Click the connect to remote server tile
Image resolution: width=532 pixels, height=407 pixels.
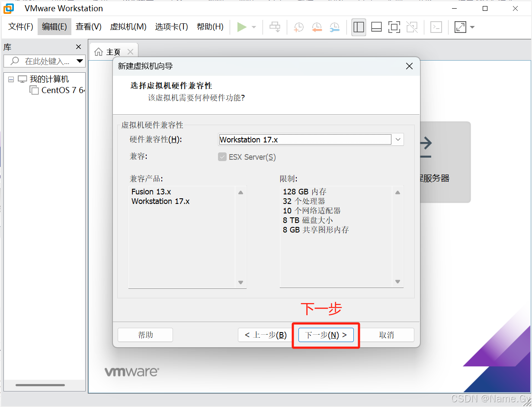click(445, 162)
